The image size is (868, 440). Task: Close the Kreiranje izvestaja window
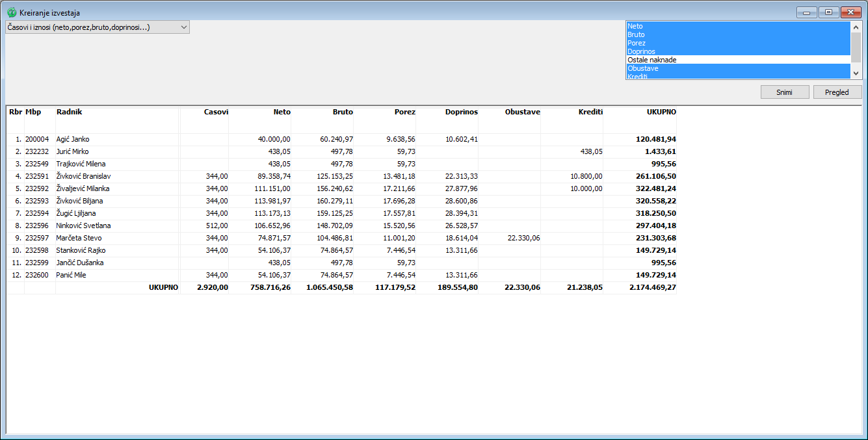tap(850, 12)
